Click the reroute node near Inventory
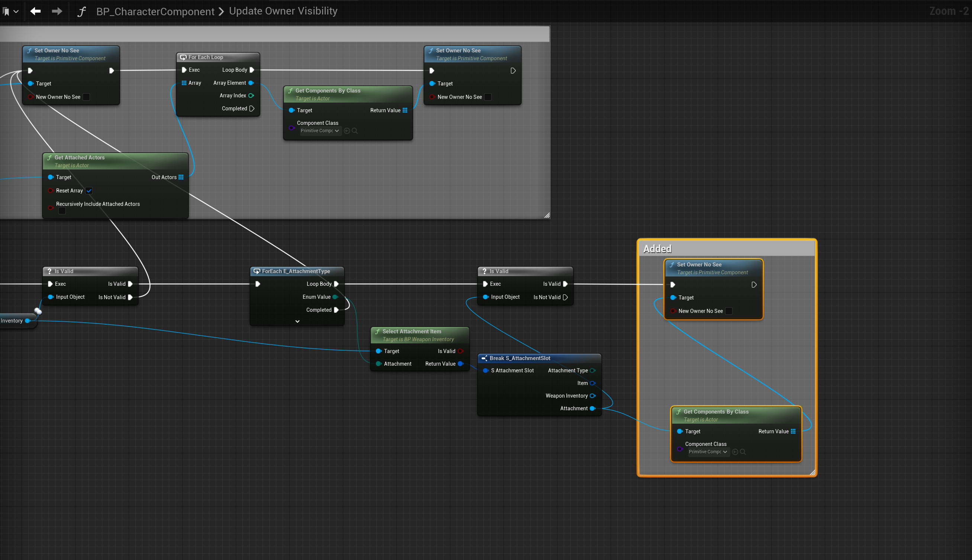 pyautogui.click(x=38, y=311)
